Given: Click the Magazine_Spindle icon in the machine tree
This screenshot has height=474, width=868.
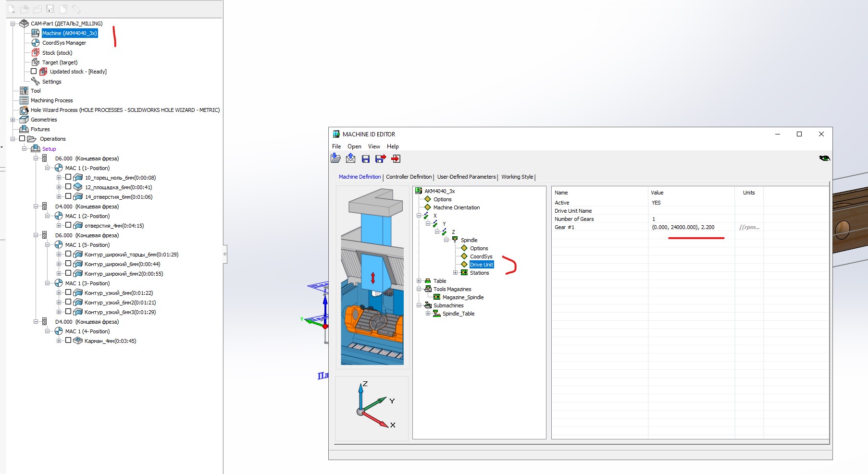Looking at the screenshot, I should [437, 297].
